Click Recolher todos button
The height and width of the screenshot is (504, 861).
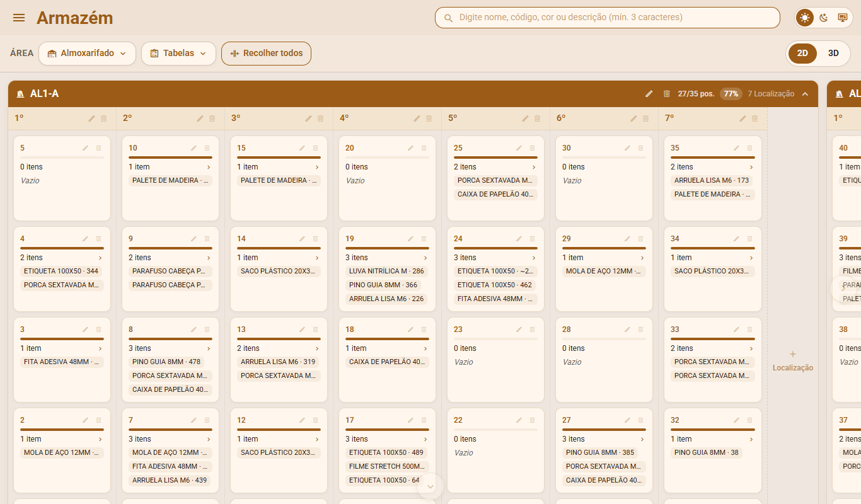point(266,54)
